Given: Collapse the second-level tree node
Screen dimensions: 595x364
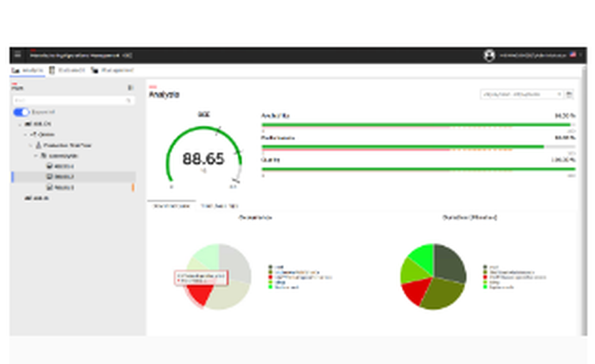Looking at the screenshot, I should click(26, 134).
